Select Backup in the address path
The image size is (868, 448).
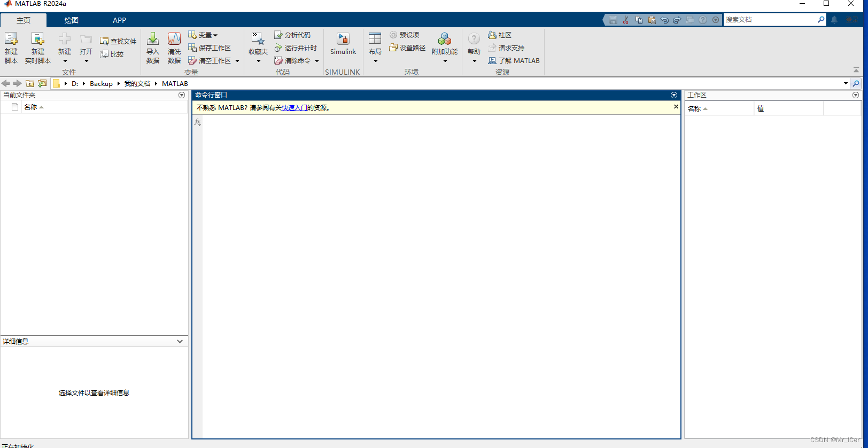pos(101,83)
